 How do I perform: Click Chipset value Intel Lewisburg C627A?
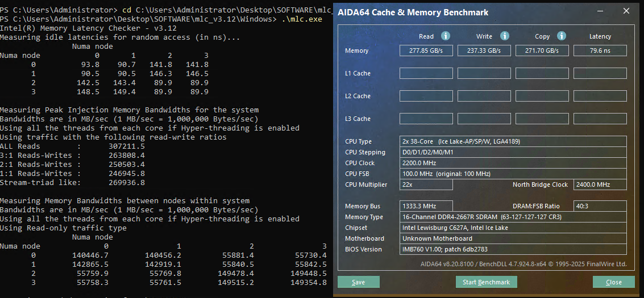[x=513, y=228]
